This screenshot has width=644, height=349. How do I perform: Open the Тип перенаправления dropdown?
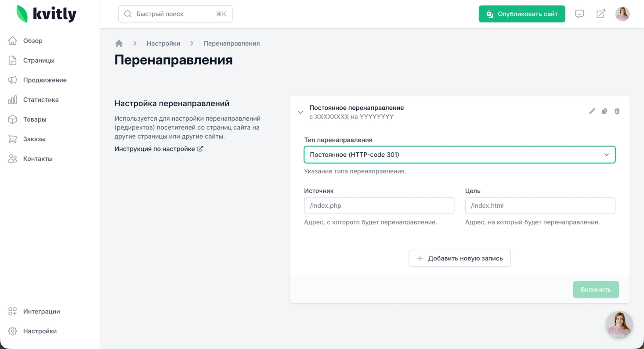[459, 155]
